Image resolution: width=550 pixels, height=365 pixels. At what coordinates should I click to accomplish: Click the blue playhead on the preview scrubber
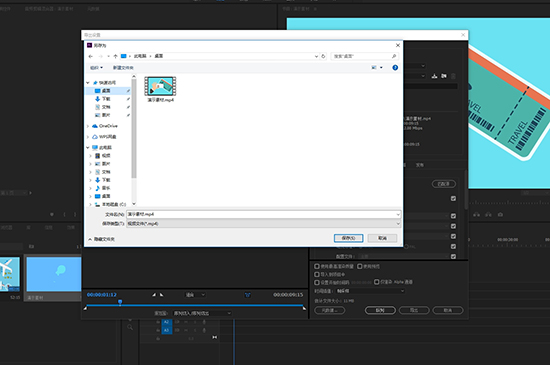120,302
